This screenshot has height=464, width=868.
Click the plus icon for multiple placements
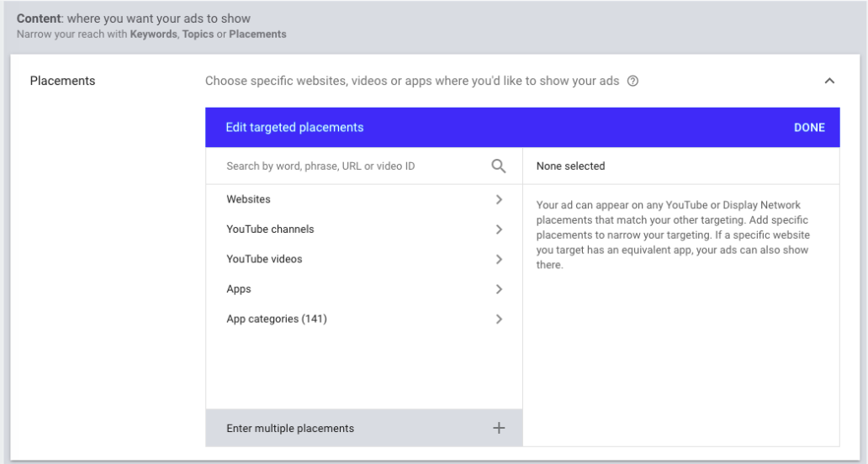tap(499, 428)
